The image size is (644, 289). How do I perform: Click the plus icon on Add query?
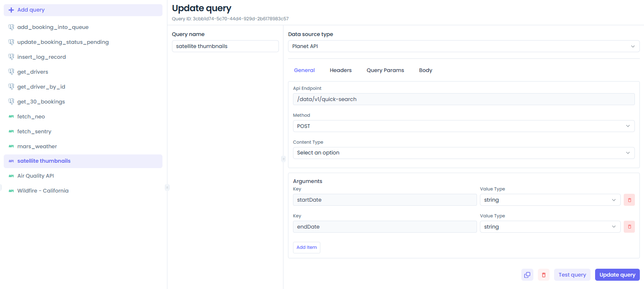click(11, 10)
